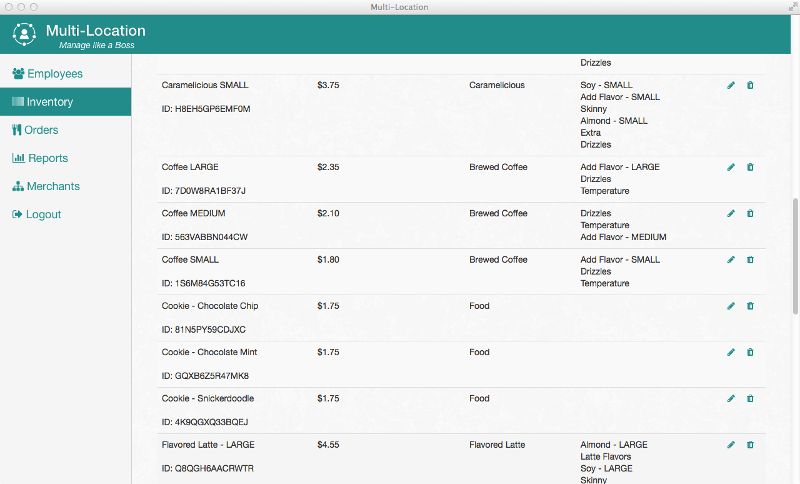
Task: Click the $4.55 price cell
Action: click(x=328, y=445)
